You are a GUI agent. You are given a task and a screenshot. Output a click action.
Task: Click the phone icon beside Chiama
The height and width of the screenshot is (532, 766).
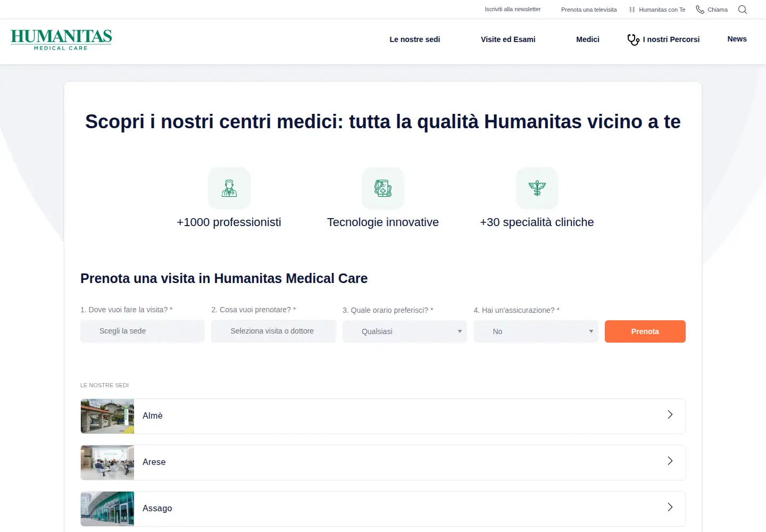tap(700, 10)
